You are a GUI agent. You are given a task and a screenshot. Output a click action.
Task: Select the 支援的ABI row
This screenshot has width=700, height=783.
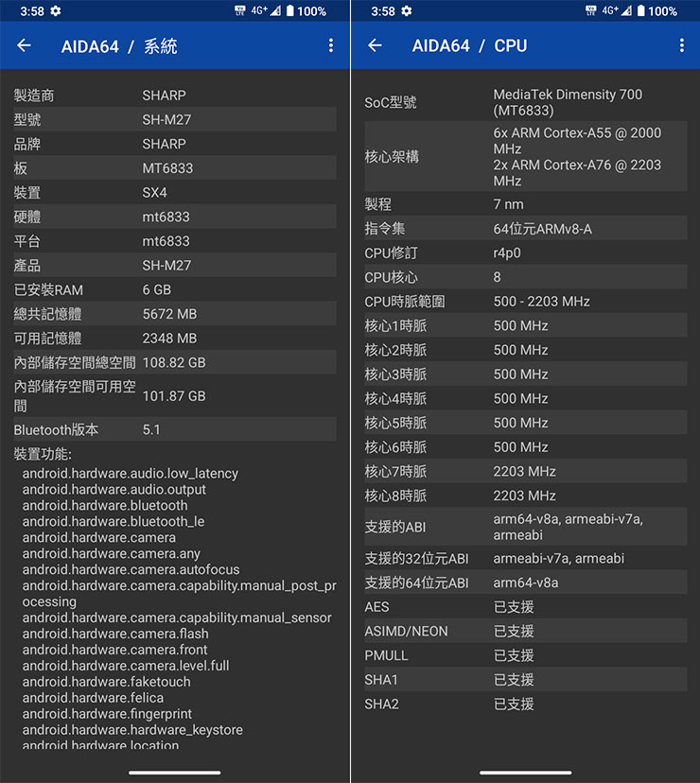coord(525,527)
